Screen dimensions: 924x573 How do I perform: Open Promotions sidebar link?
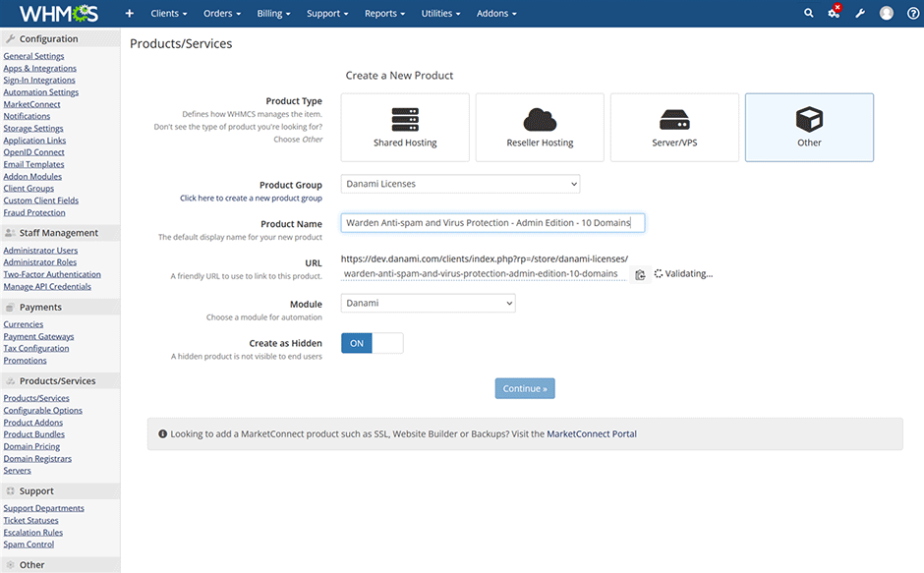tap(25, 360)
